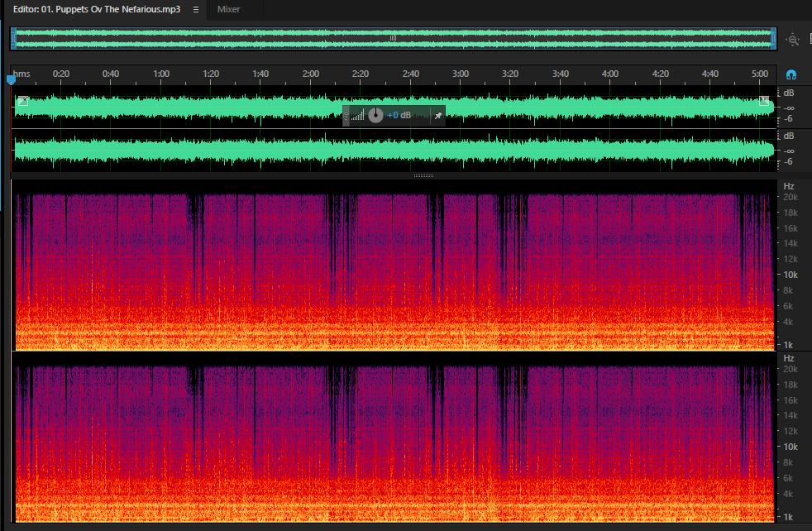
Task: Switch to the Mixer tab
Action: click(x=228, y=9)
